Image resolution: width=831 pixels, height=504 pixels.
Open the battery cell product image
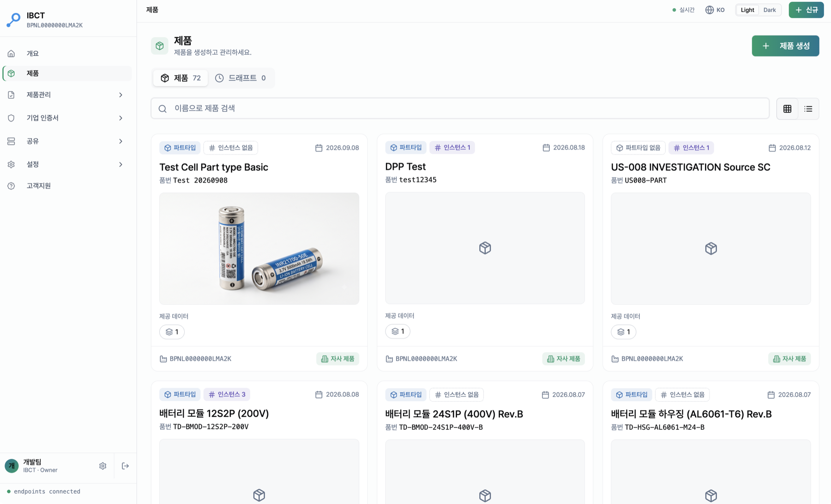pos(259,249)
